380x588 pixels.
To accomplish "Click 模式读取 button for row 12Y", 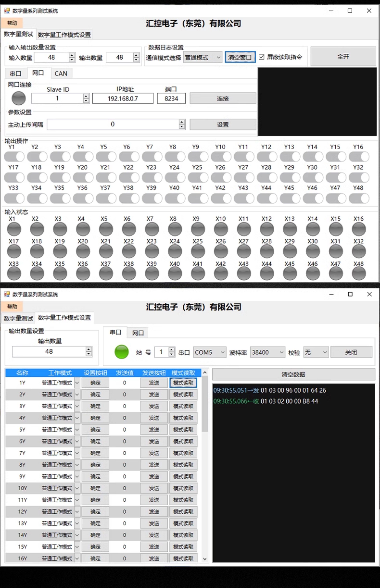I will pos(183,512).
